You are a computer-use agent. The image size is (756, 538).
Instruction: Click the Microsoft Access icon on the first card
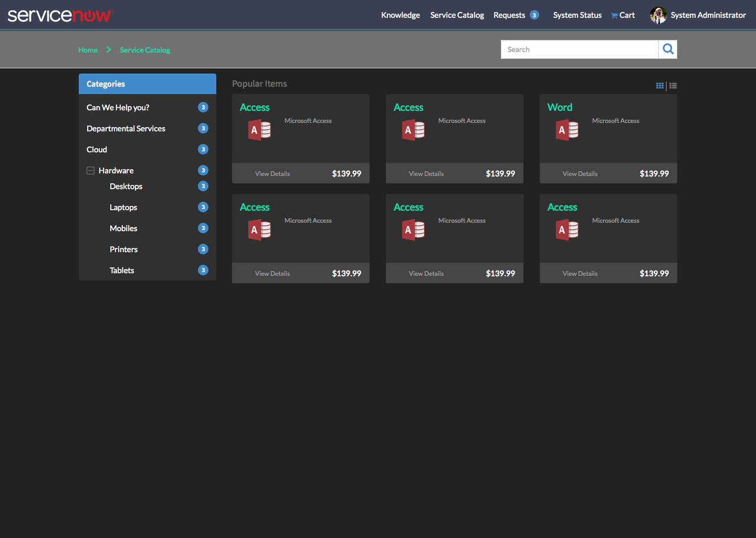click(x=259, y=130)
